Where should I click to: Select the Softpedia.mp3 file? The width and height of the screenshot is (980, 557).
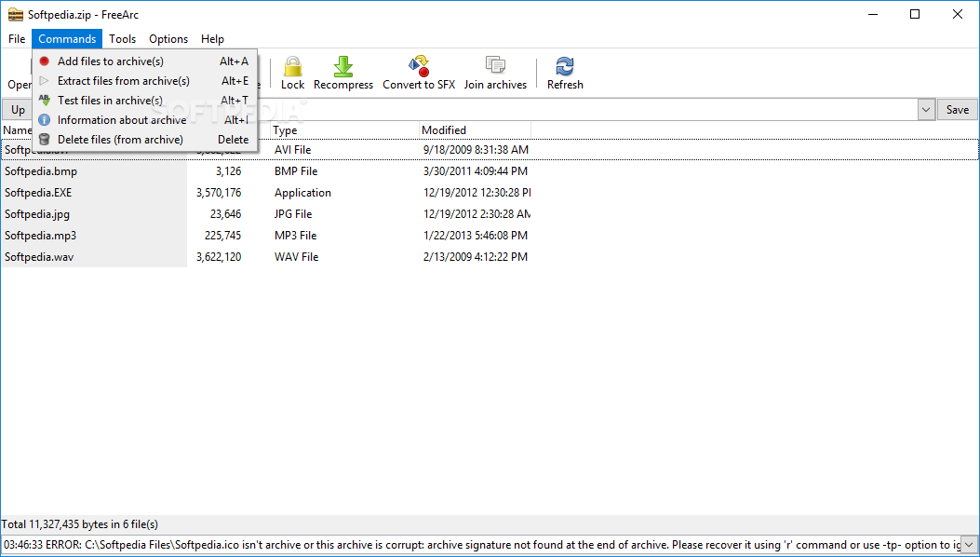coord(40,236)
